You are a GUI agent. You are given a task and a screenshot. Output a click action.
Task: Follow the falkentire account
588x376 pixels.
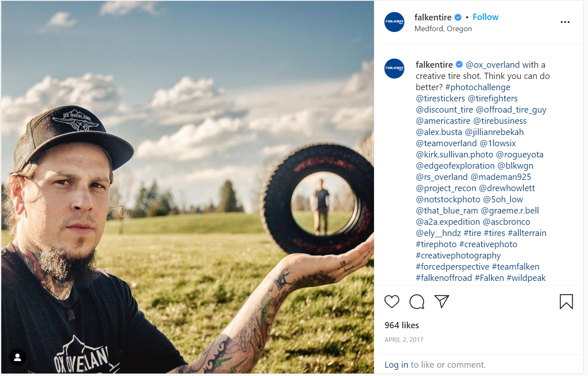[485, 17]
